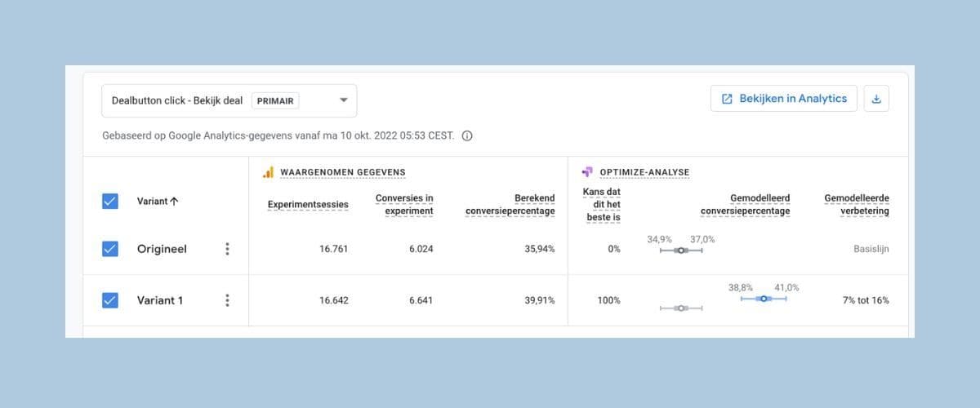The width and height of the screenshot is (980, 408).
Task: Open the three-dot menu for Origineel
Action: [x=227, y=249]
